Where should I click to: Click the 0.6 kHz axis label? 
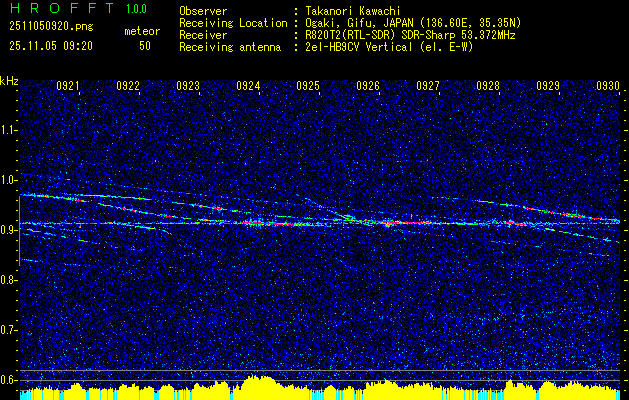click(x=8, y=380)
